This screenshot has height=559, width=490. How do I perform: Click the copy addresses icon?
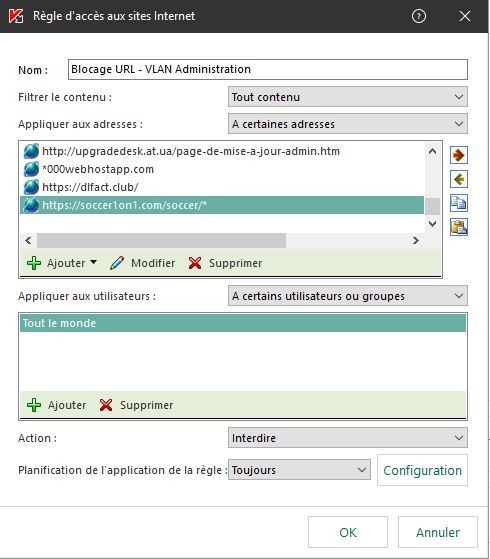pyautogui.click(x=459, y=203)
